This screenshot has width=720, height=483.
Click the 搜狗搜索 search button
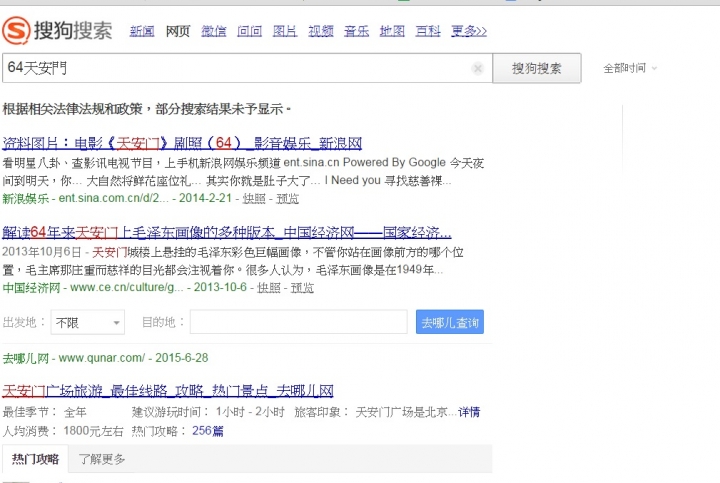537,68
